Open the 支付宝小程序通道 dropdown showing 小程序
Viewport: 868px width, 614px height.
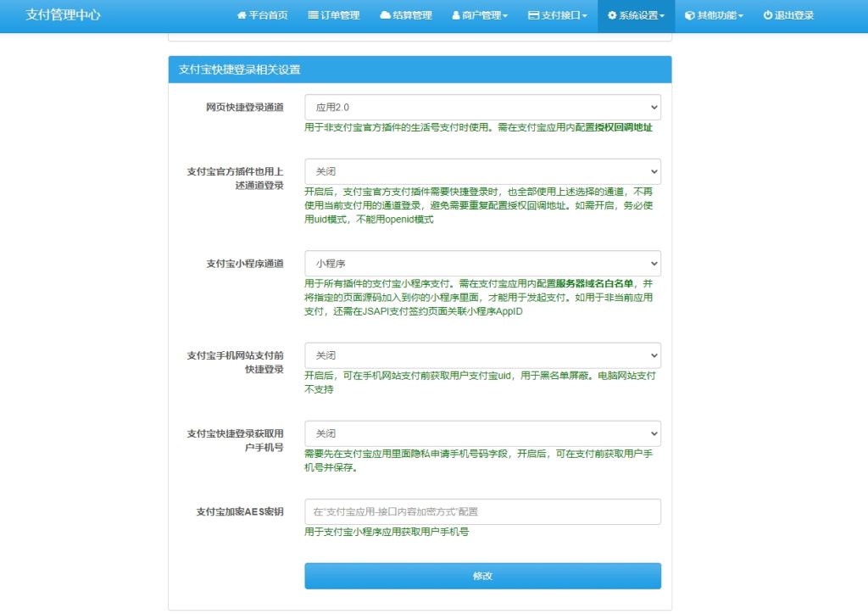click(x=482, y=264)
